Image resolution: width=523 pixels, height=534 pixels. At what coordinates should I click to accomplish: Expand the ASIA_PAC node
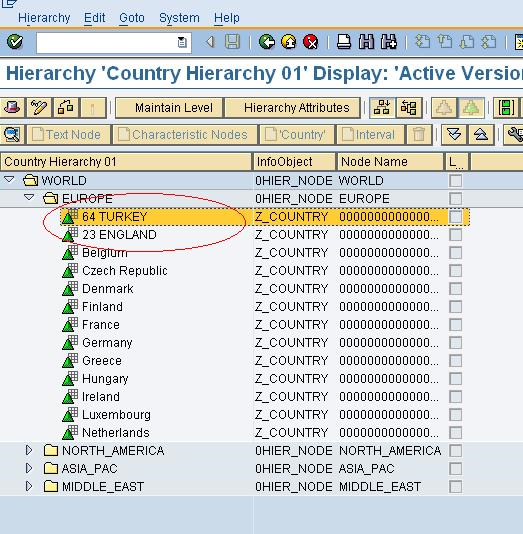click(29, 468)
